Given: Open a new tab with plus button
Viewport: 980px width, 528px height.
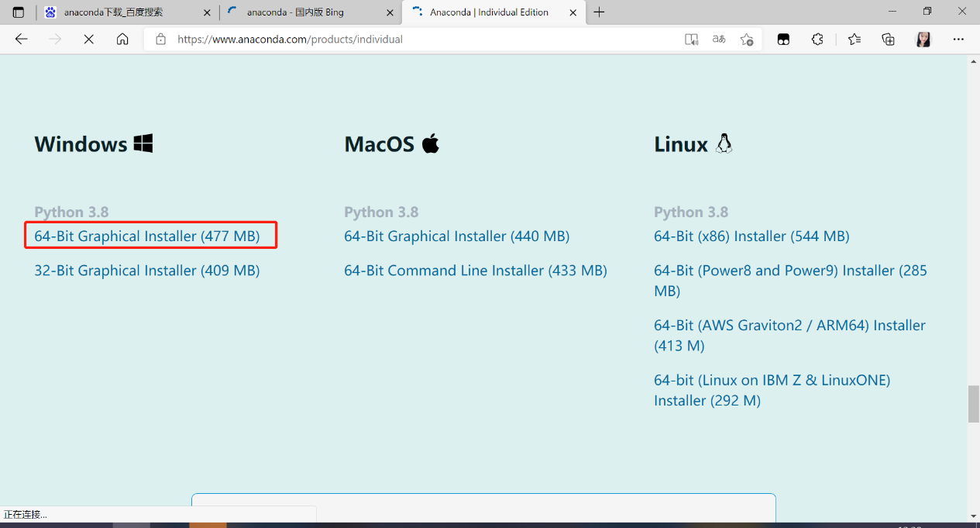Looking at the screenshot, I should tap(599, 12).
